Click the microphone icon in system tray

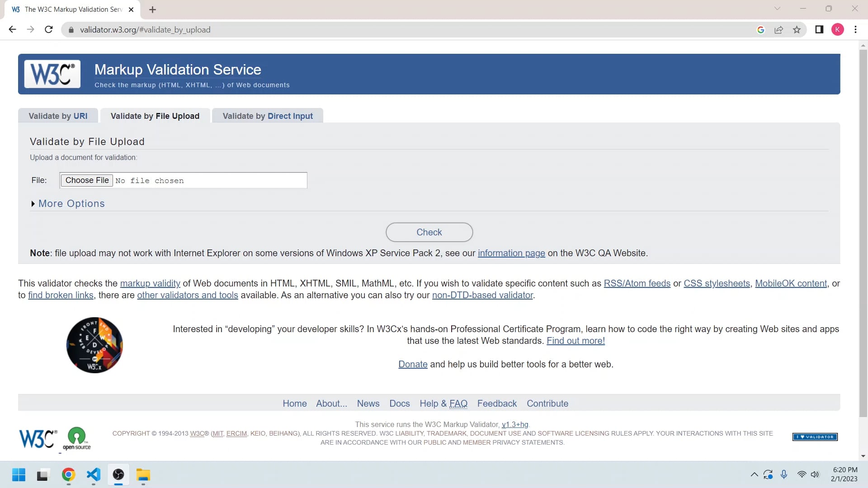[784, 474]
